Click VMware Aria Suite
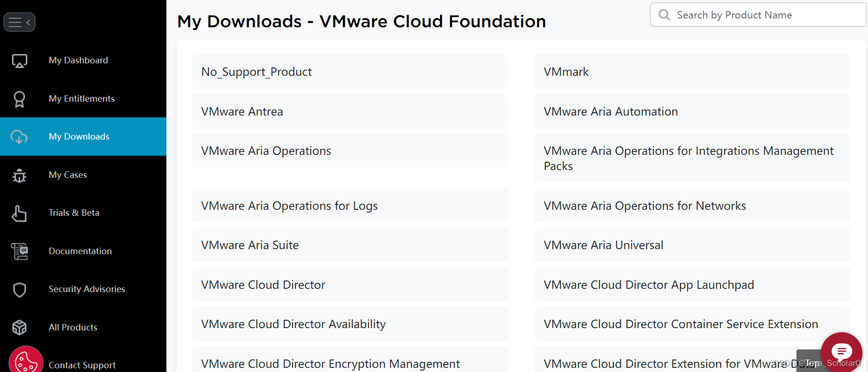 coord(350,245)
